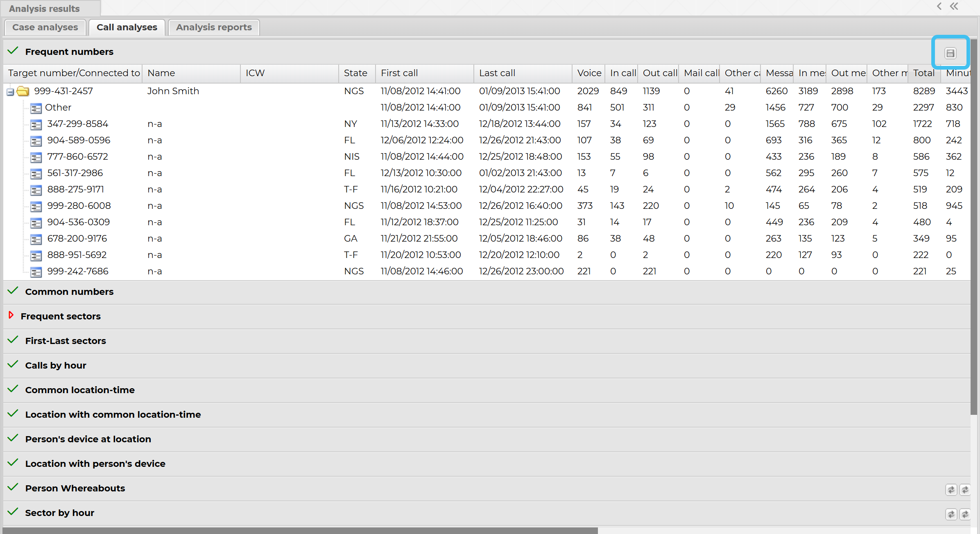This screenshot has height=534, width=980.
Task: Click first refresh icon in Person Whereabouts row
Action: click(951, 490)
